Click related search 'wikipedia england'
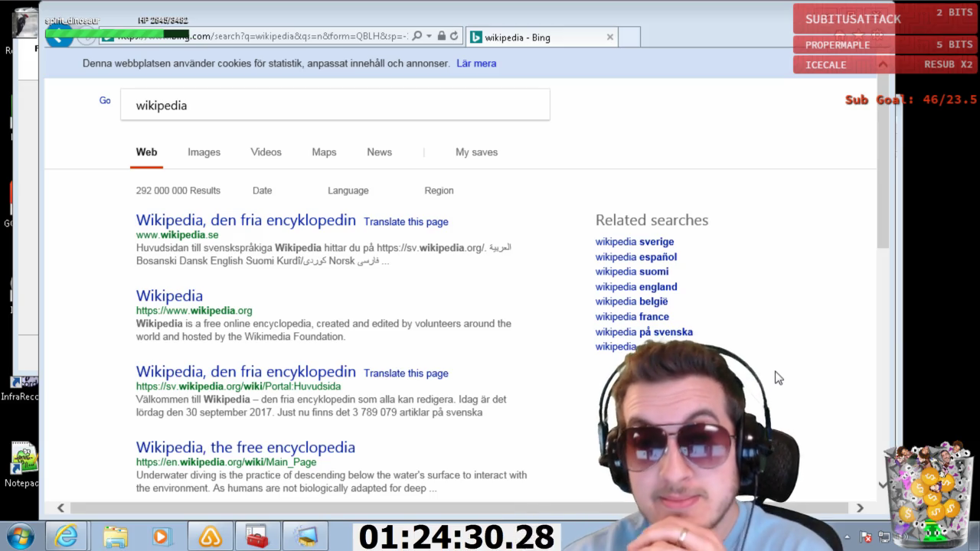The height and width of the screenshot is (551, 980). coord(636,287)
